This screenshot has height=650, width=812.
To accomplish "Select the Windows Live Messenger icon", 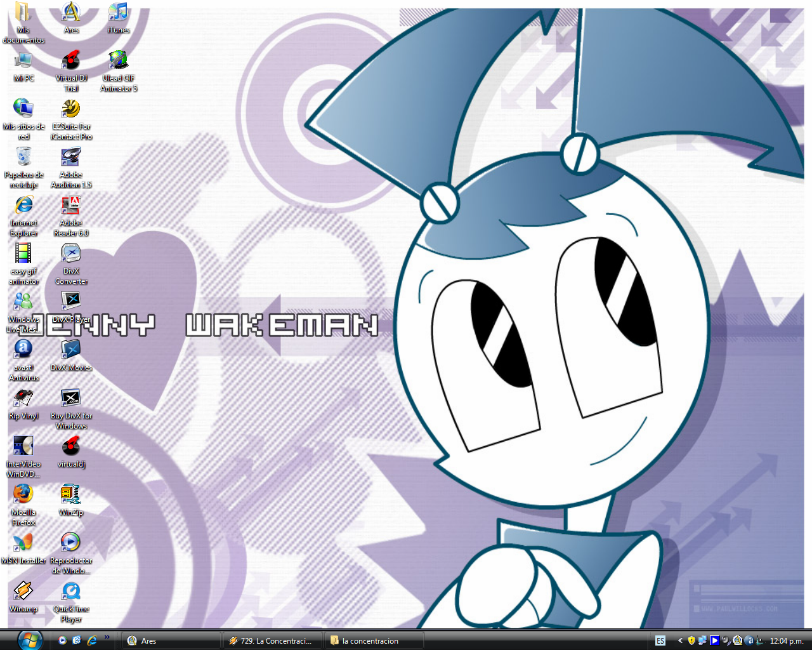I will 23,312.
